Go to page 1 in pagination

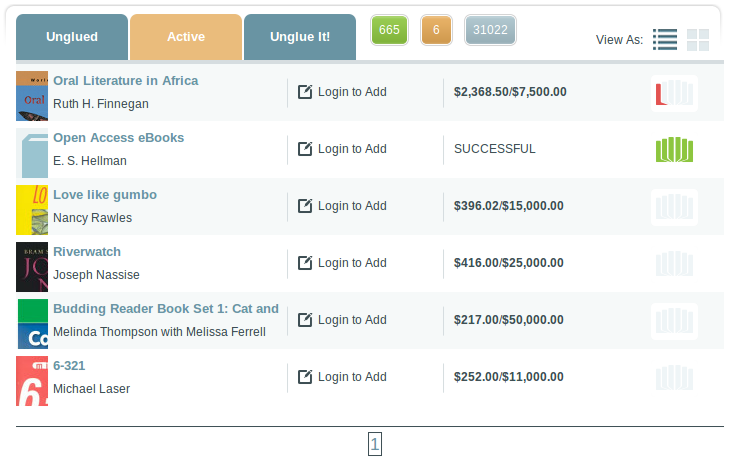[375, 444]
